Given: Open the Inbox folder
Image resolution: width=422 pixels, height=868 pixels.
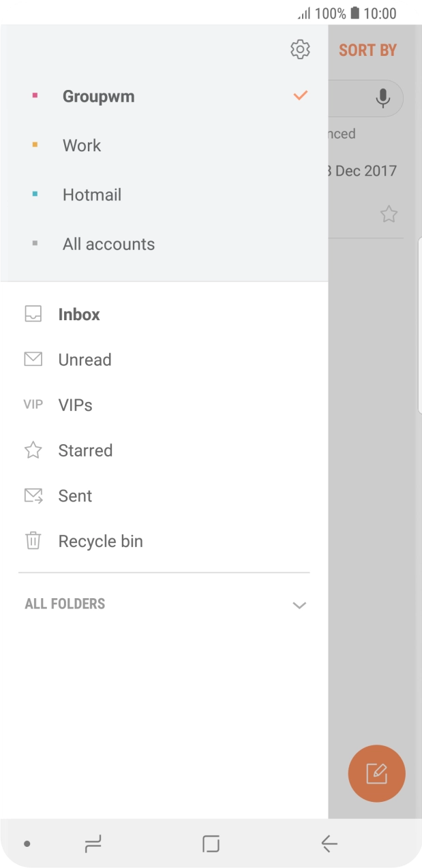Looking at the screenshot, I should point(78,314).
